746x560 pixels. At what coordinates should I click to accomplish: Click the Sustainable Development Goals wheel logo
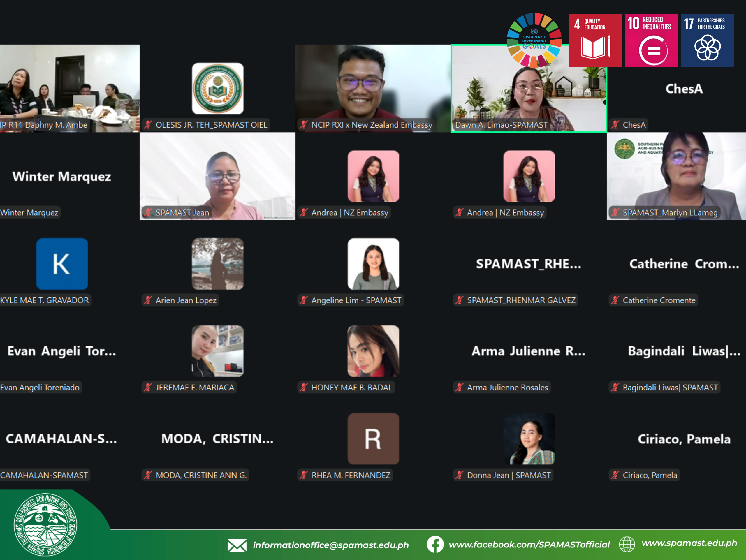tap(534, 40)
